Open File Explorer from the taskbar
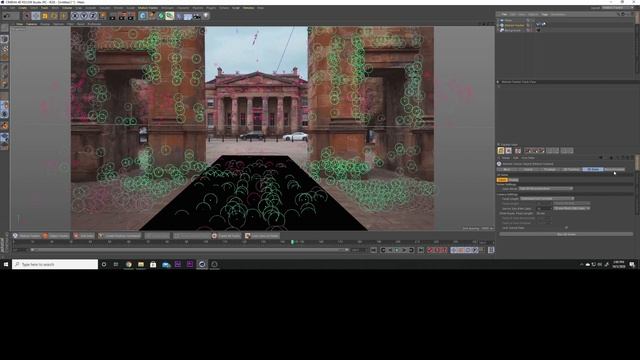640x360 pixels. click(x=141, y=264)
